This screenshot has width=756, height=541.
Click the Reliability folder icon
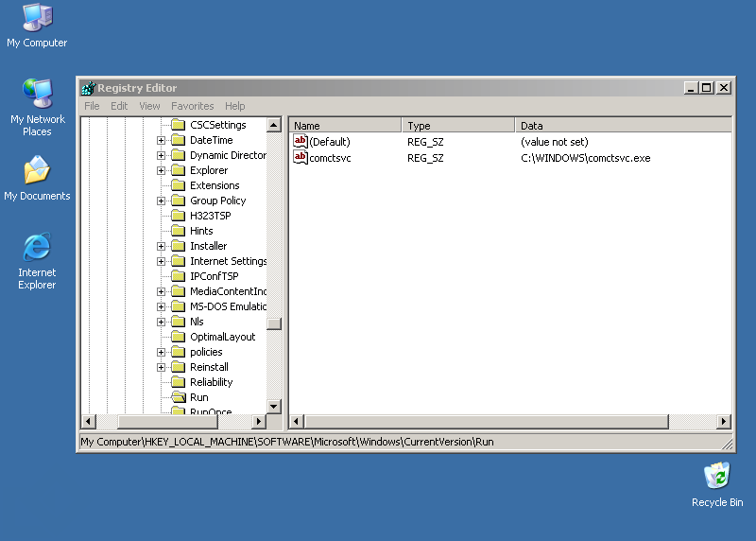pos(179,382)
